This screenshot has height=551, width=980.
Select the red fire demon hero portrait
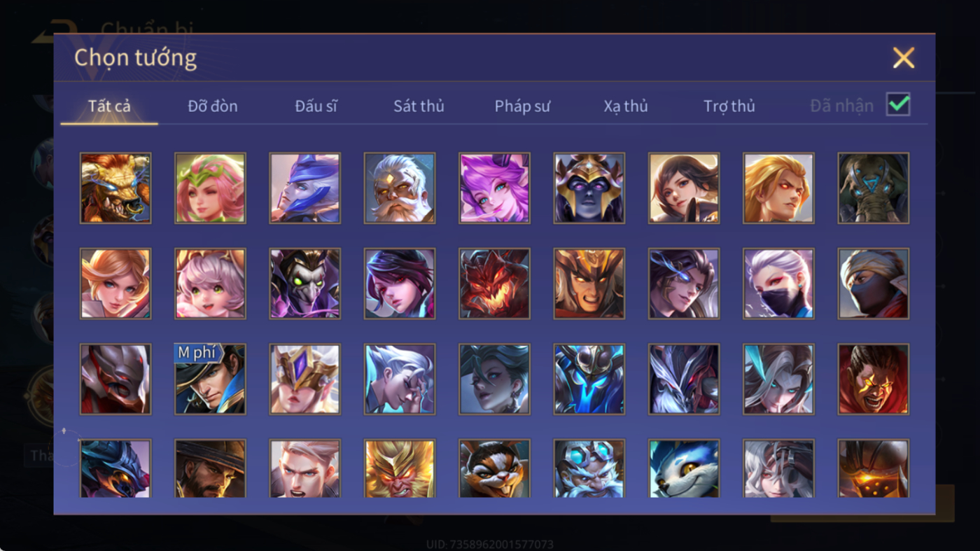pyautogui.click(x=494, y=284)
